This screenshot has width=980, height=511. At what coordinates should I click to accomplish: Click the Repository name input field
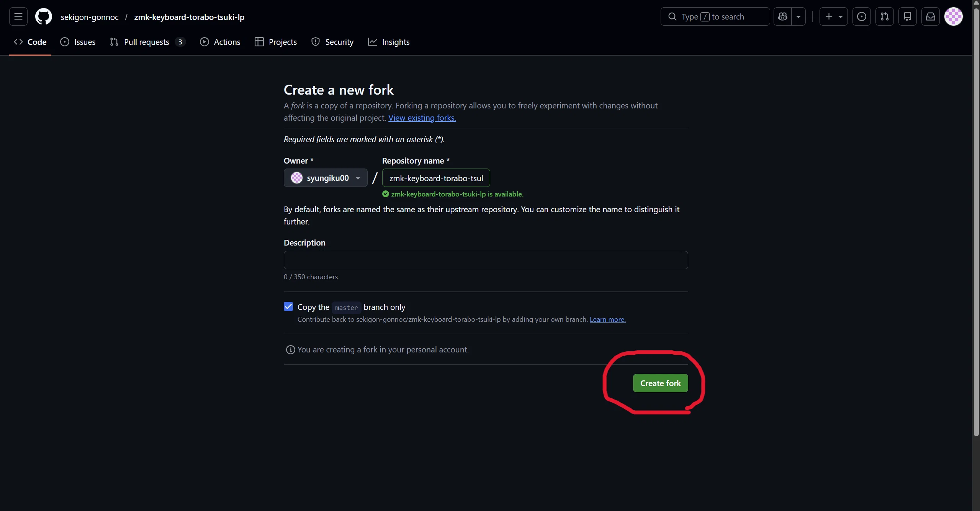[436, 178]
